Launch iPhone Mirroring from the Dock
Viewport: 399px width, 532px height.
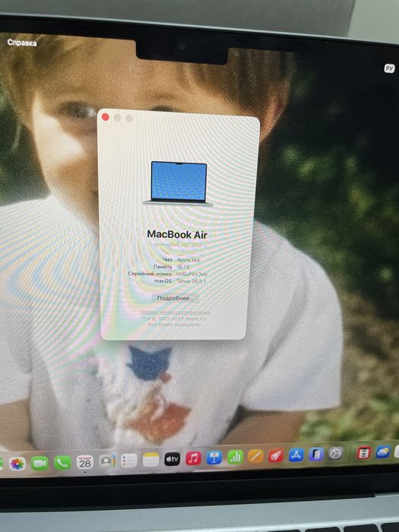coord(316,454)
